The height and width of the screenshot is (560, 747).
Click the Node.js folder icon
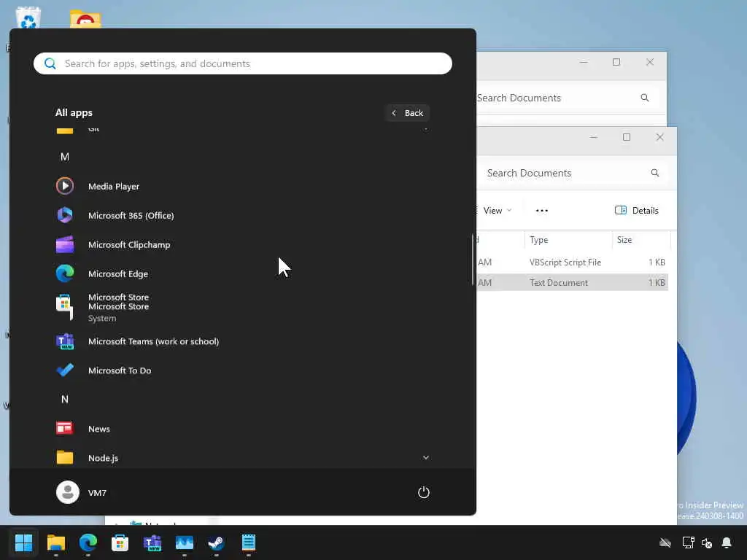pyautogui.click(x=65, y=458)
